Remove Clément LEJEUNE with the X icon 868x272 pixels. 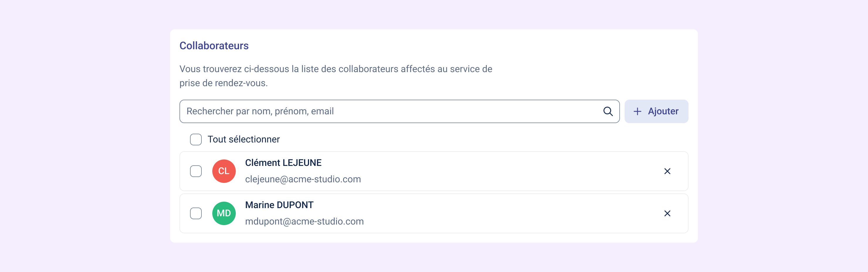point(667,171)
